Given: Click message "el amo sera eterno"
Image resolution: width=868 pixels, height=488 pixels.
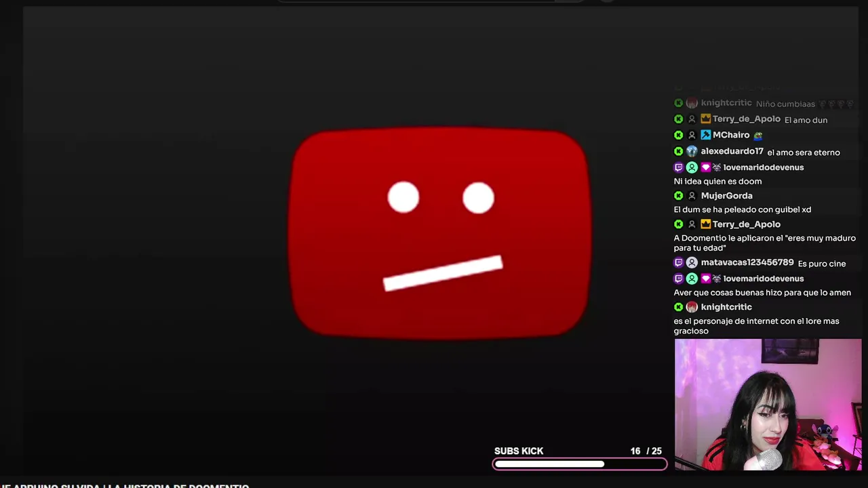Looking at the screenshot, I should [x=804, y=152].
